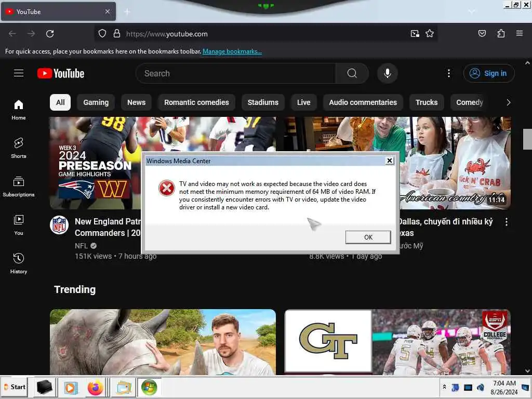Image resolution: width=532 pixels, height=399 pixels.
Task: Select the Romantic comedies chip
Action: (196, 102)
